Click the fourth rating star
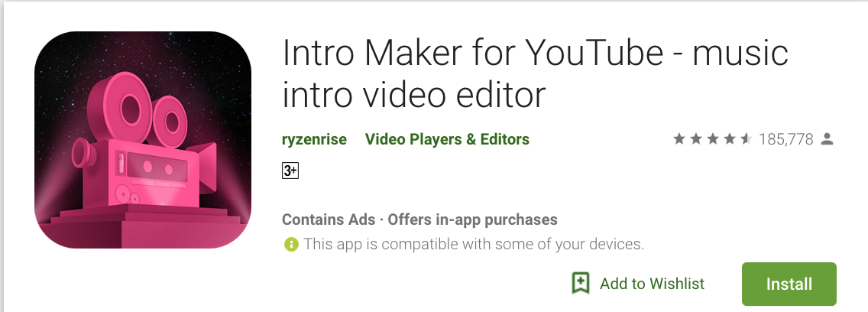 [729, 139]
